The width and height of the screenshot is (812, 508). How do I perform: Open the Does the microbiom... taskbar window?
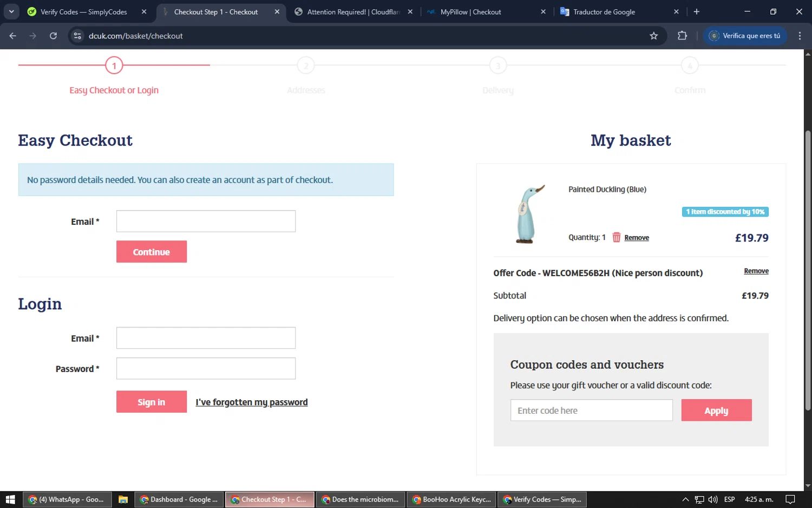point(361,499)
